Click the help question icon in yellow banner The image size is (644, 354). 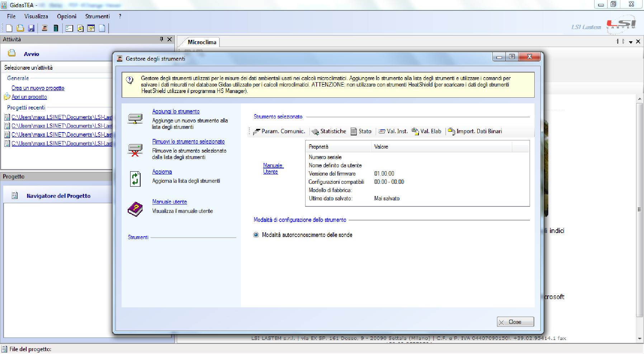pyautogui.click(x=130, y=80)
